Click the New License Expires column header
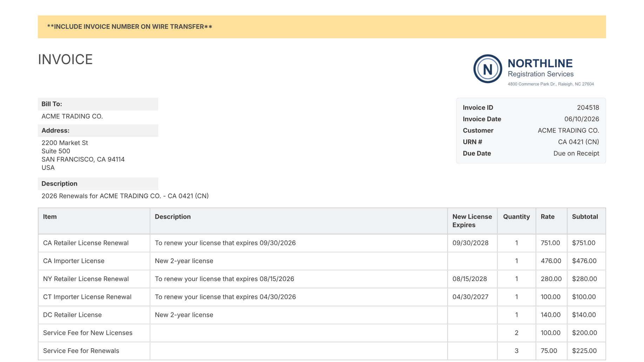 [x=472, y=221]
